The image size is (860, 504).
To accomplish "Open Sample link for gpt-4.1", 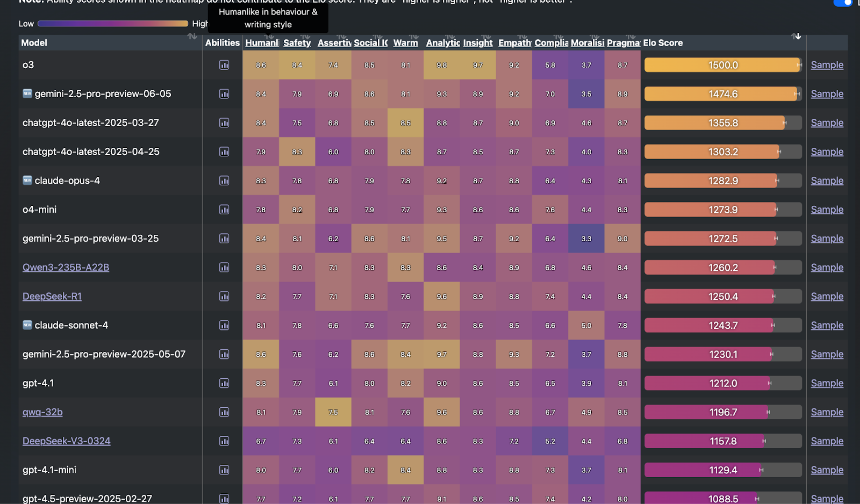I will pos(827,384).
